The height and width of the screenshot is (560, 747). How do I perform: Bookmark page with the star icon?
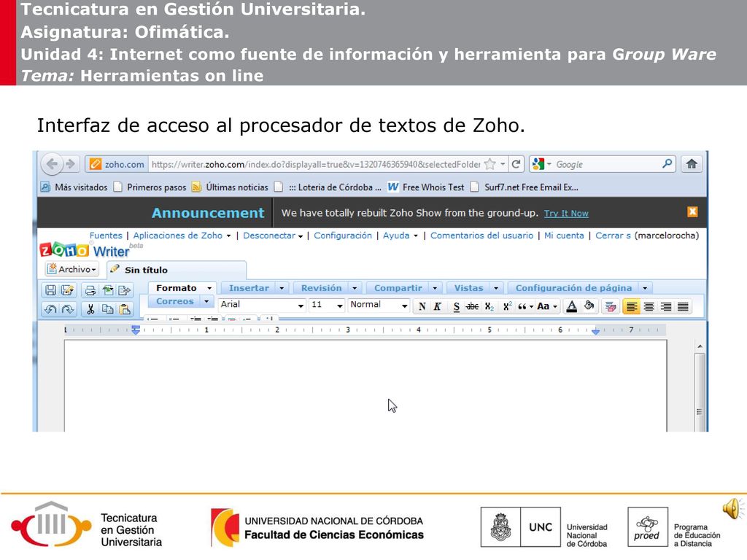489,164
